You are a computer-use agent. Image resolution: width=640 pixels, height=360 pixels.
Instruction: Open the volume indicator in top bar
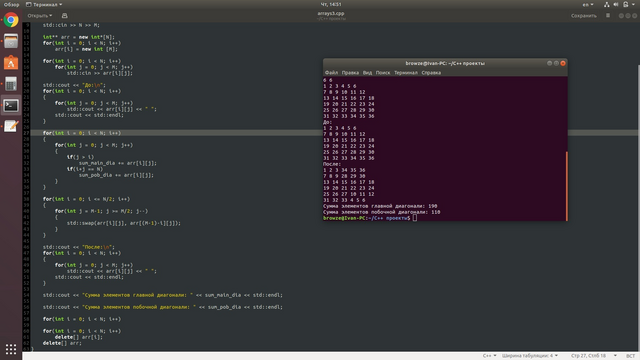coord(616,4)
